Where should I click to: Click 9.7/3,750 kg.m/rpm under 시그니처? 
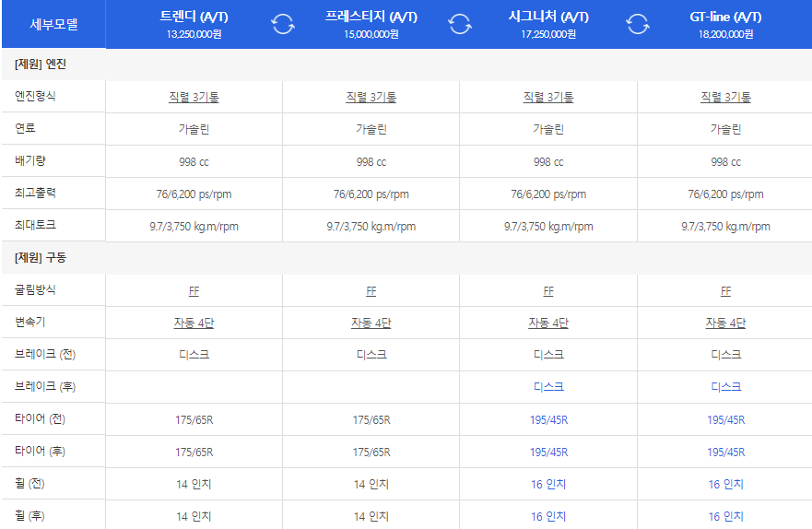tap(548, 226)
